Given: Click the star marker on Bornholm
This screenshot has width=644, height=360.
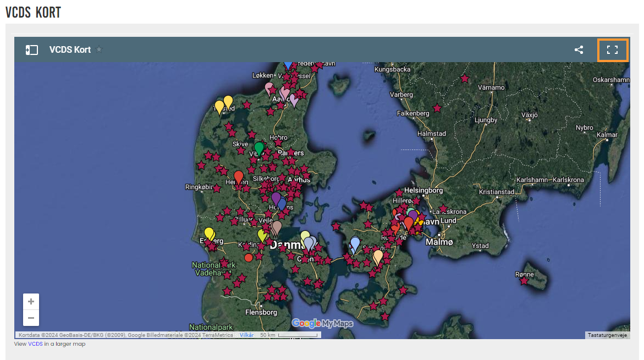Looking at the screenshot, I should [524, 281].
